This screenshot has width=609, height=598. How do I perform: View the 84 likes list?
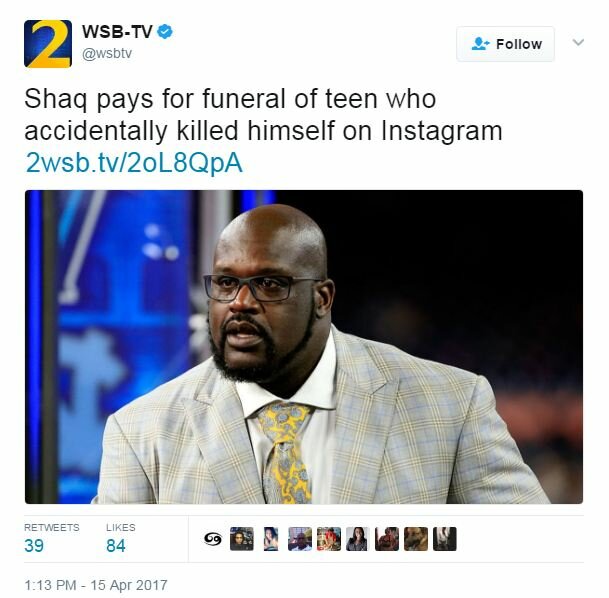click(120, 539)
